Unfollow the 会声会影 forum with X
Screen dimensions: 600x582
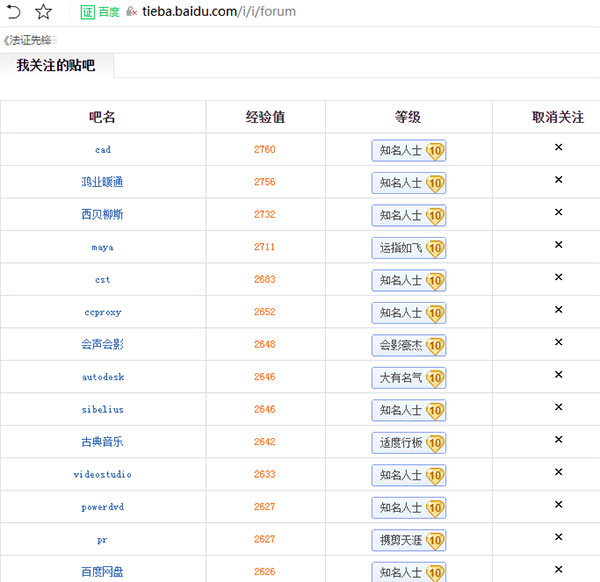click(558, 342)
